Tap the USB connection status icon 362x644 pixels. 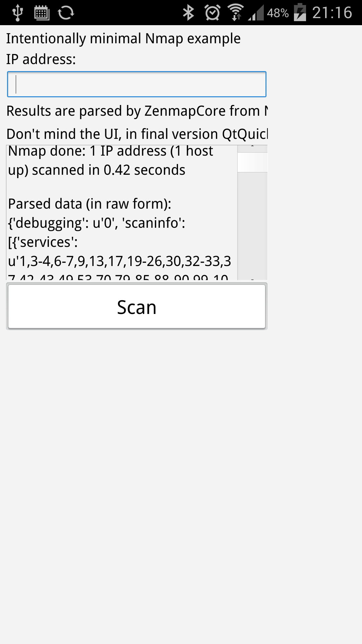(x=17, y=13)
